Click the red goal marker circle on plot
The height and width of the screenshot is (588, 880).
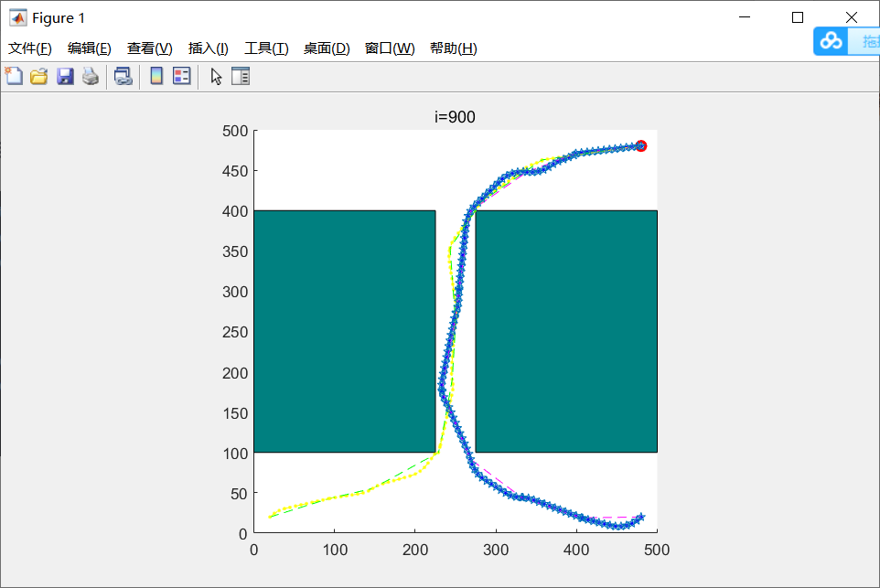pos(641,146)
